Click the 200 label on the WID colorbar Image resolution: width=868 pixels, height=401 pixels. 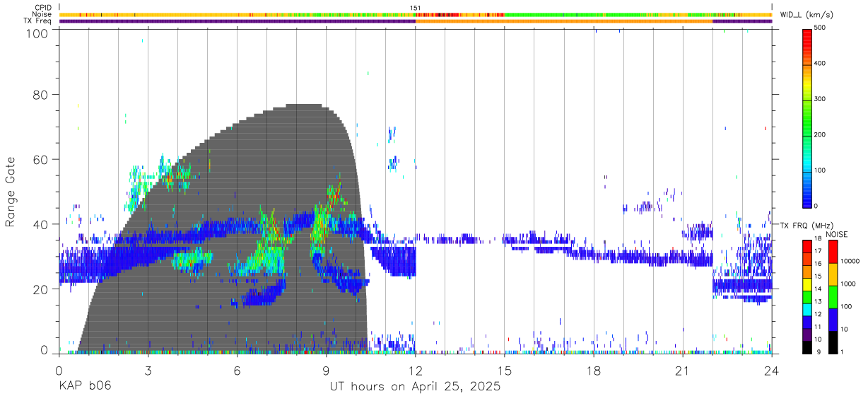point(821,134)
